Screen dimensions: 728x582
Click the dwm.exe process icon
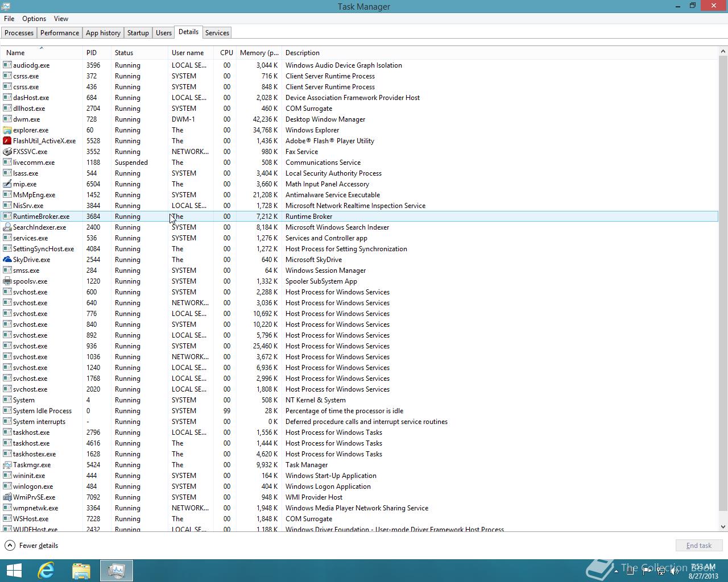point(7,119)
